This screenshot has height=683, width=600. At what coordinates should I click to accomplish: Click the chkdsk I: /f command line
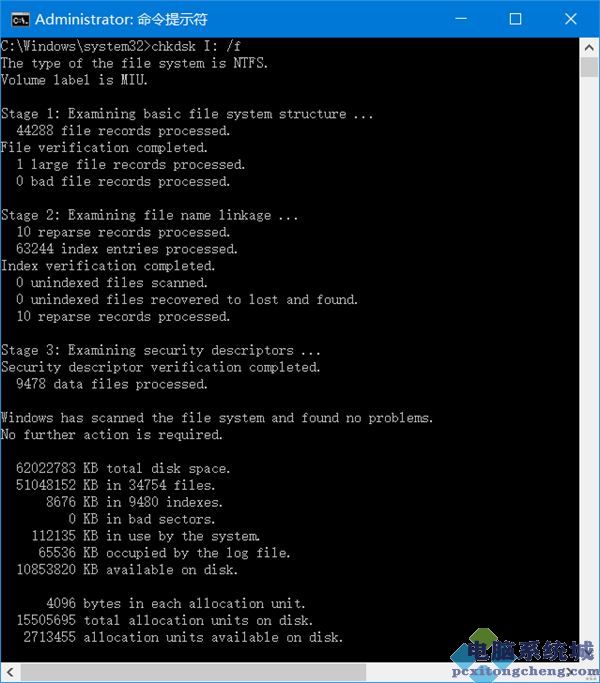[x=120, y=46]
